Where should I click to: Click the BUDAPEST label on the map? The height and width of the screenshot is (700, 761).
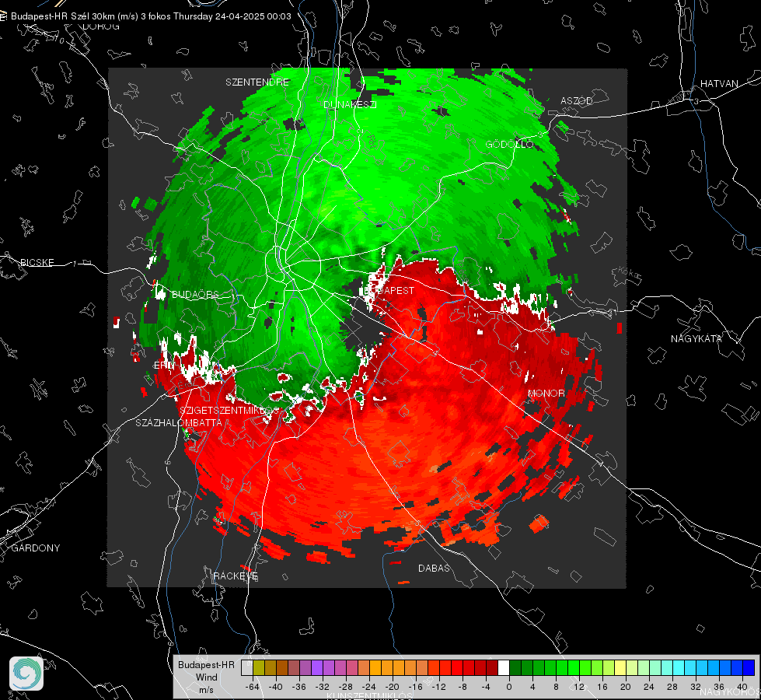click(389, 290)
